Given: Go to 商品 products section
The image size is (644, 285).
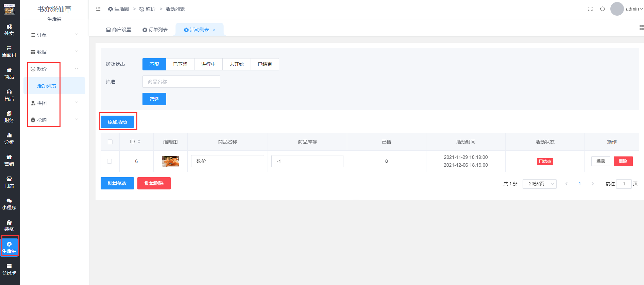Looking at the screenshot, I should (9, 73).
